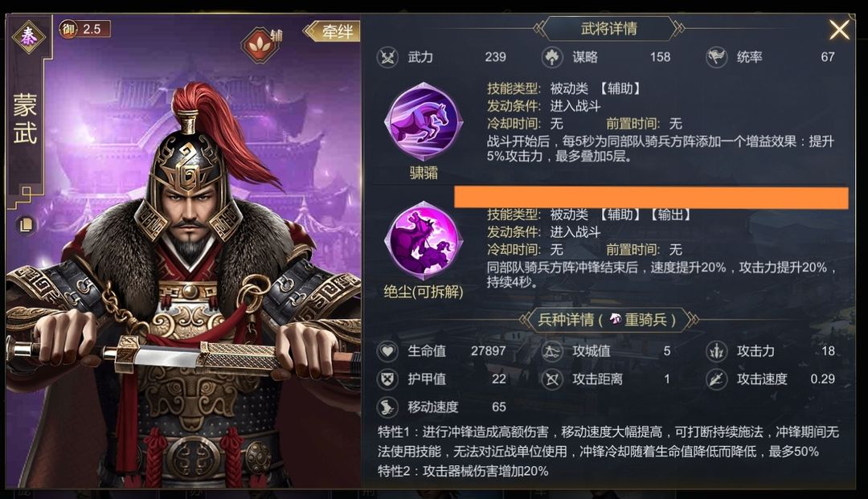This screenshot has width=868, height=499.
Task: Close the 武将详情 panel with X
Action: [x=839, y=30]
